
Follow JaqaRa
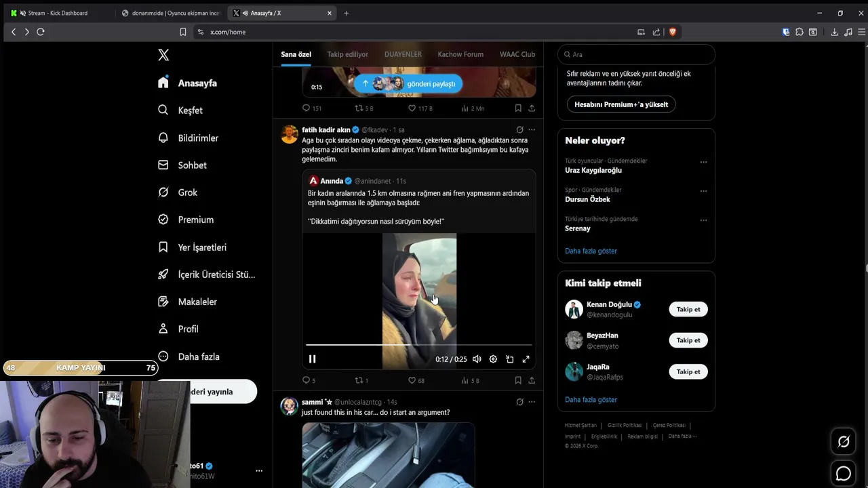pos(688,371)
